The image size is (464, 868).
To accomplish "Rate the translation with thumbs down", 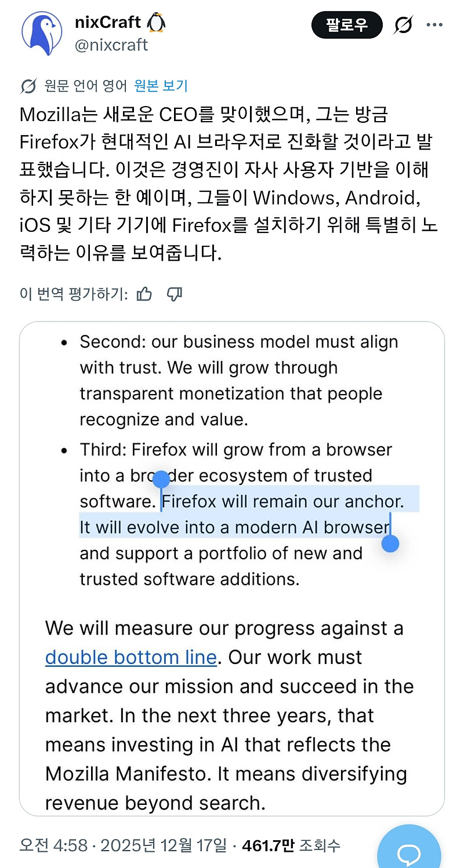I will click(175, 294).
